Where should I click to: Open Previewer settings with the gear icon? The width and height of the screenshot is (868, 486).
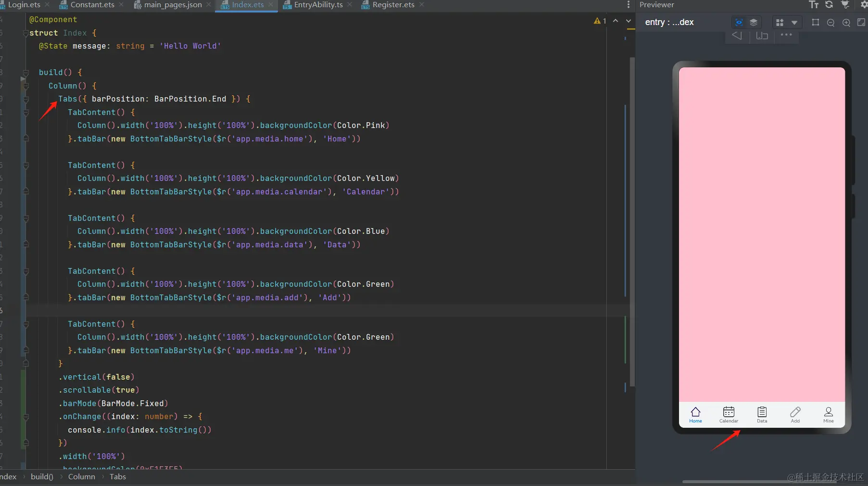[864, 5]
